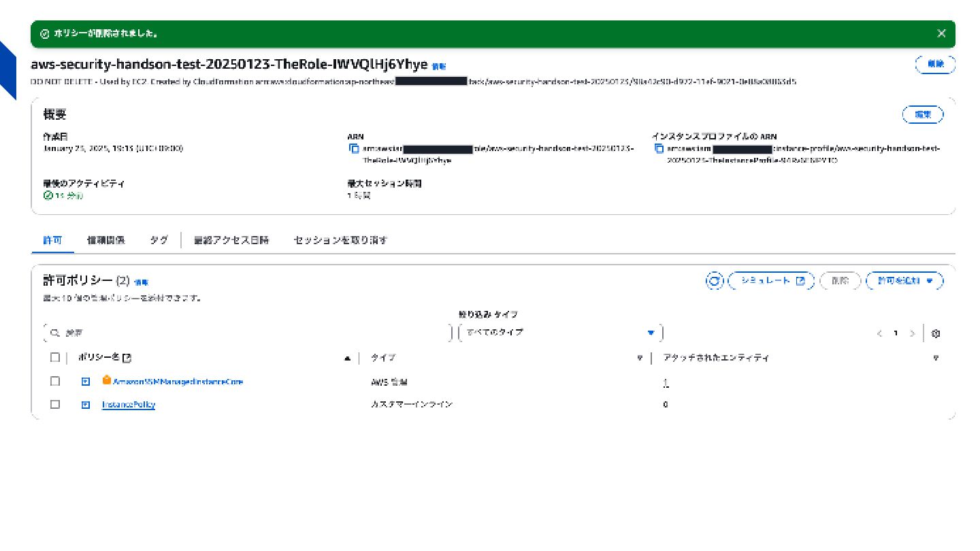Open the セッションを取り消す tab

tap(340, 240)
